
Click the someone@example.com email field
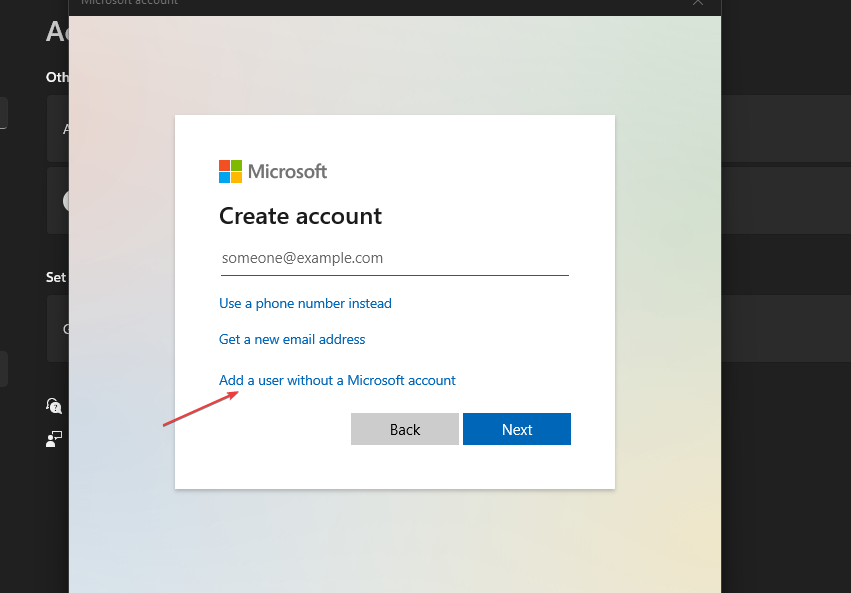pos(394,257)
